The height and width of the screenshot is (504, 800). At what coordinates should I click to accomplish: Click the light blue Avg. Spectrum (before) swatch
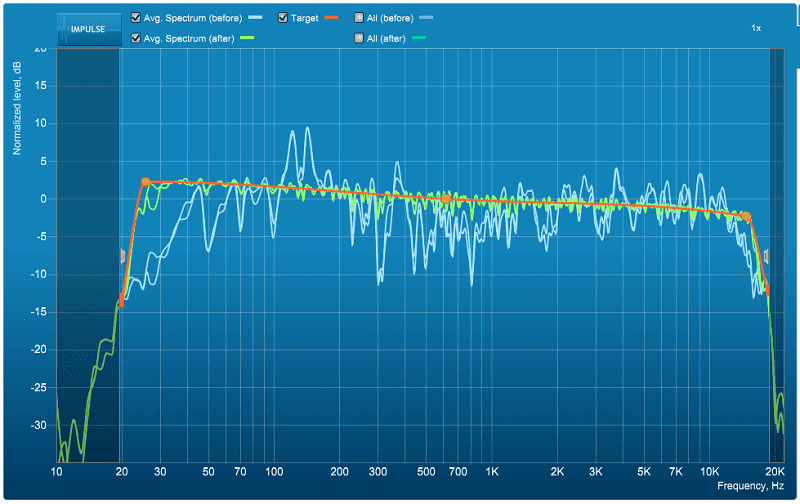tap(255, 18)
